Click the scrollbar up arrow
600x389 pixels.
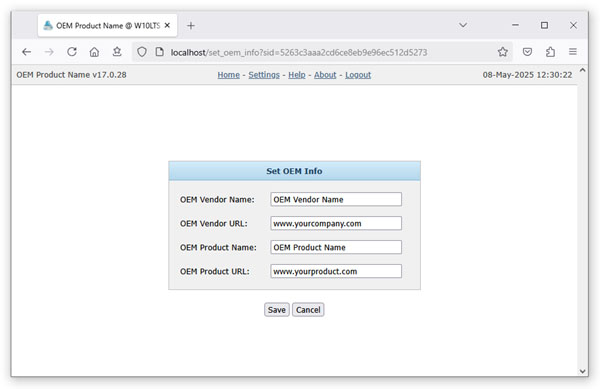coord(582,70)
